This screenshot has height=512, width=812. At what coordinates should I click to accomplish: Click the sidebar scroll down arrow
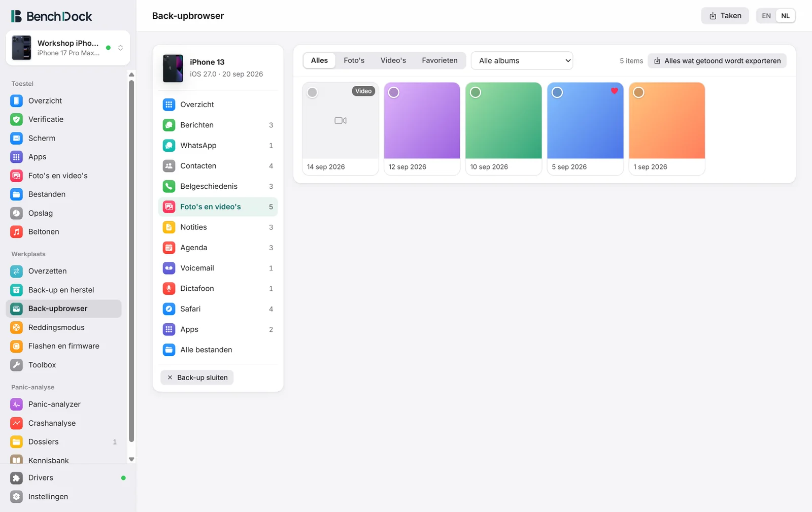coord(131,459)
